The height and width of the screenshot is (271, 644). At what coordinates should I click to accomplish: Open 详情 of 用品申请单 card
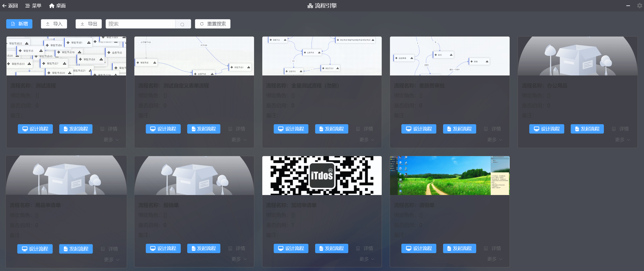pyautogui.click(x=109, y=249)
